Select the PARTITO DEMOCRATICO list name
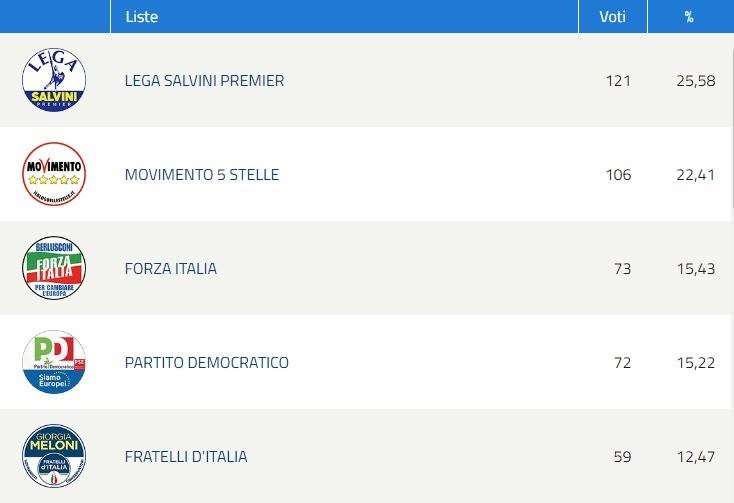The height and width of the screenshot is (503, 734). click(x=206, y=363)
